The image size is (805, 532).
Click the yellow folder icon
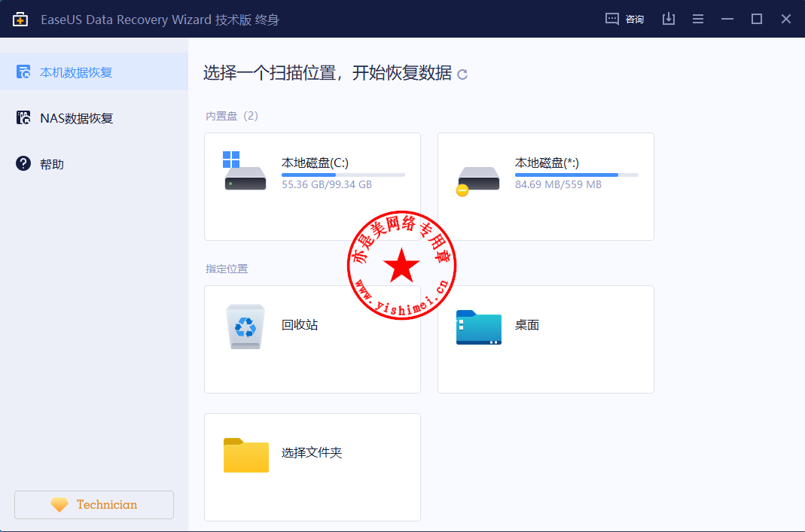pyautogui.click(x=246, y=455)
